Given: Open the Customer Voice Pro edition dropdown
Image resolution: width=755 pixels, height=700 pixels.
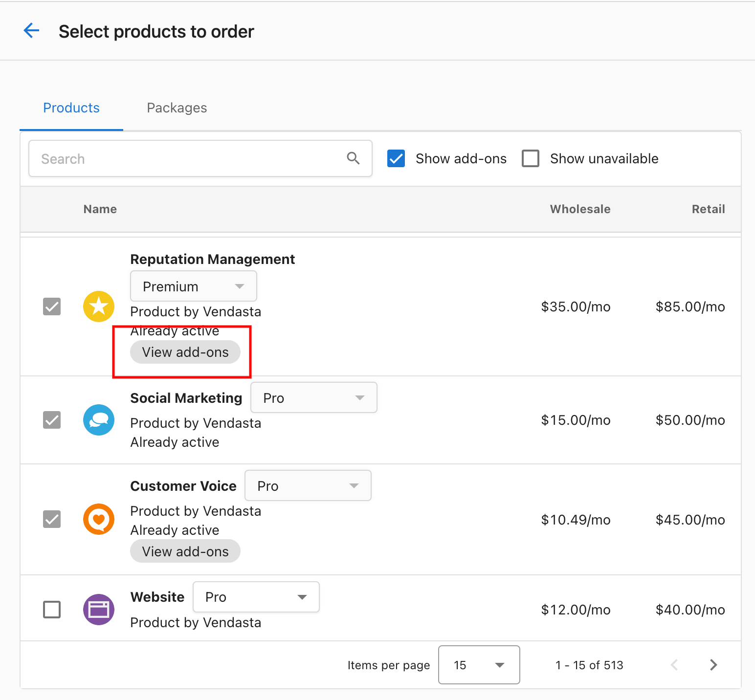Looking at the screenshot, I should pos(308,485).
